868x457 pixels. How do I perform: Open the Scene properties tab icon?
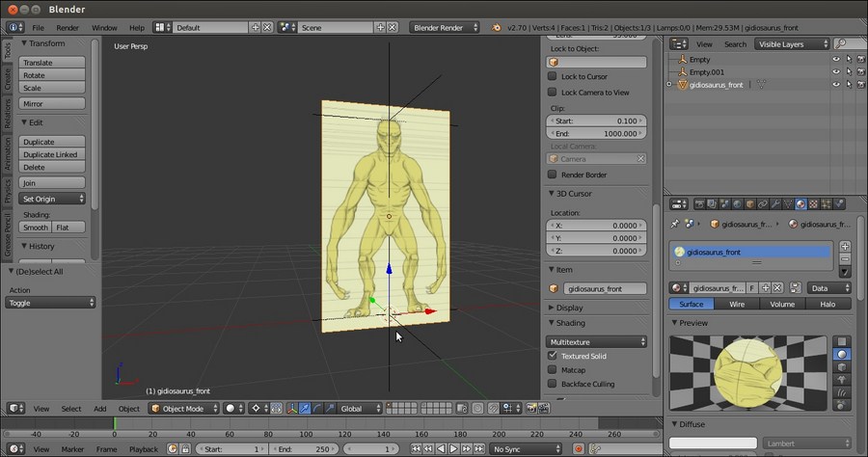(x=724, y=204)
